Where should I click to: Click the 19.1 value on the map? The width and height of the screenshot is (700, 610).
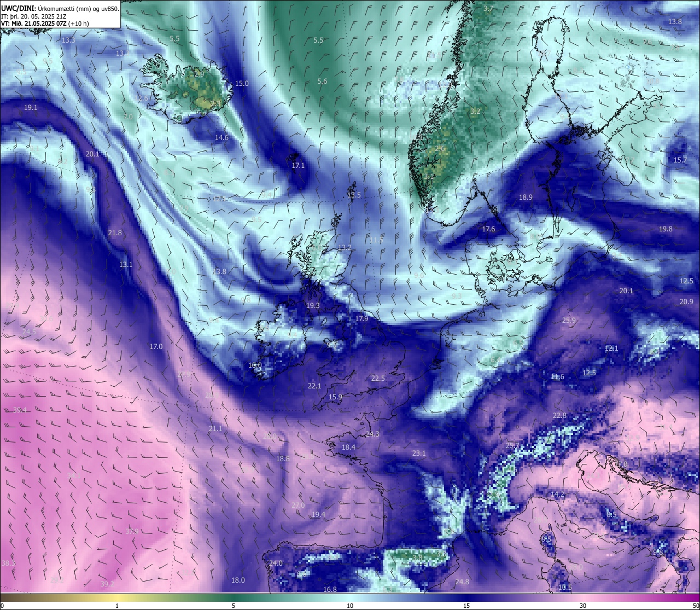click(31, 108)
